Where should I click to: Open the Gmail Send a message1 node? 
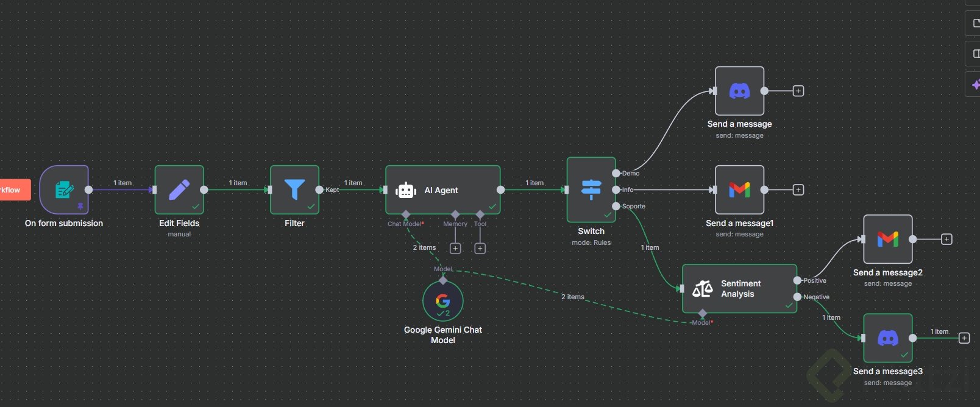[739, 189]
